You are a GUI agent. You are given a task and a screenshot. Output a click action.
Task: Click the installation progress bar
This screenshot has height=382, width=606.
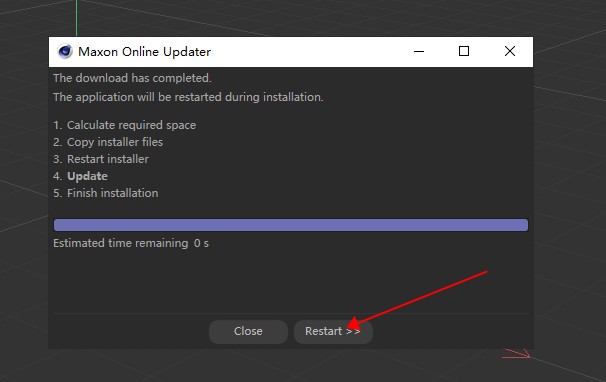[291, 225]
